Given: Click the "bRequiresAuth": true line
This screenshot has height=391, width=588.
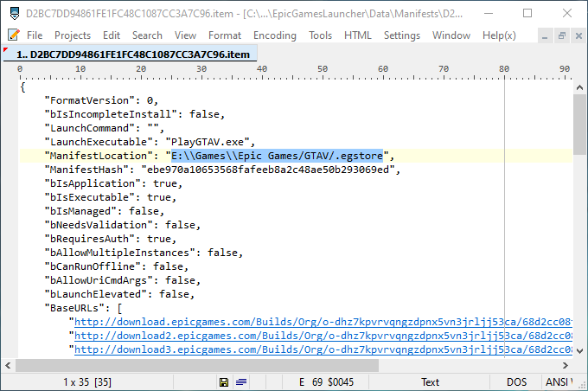Looking at the screenshot, I should coord(111,239).
